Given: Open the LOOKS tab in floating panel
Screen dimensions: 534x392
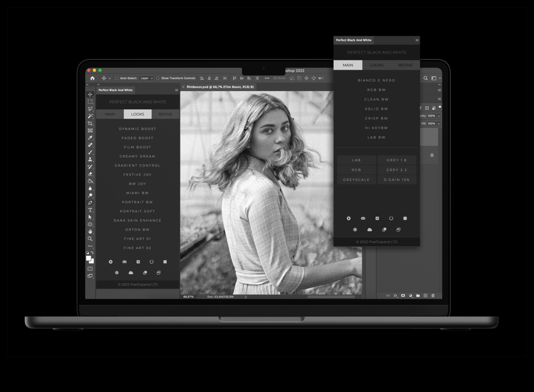Looking at the screenshot, I should point(376,65).
